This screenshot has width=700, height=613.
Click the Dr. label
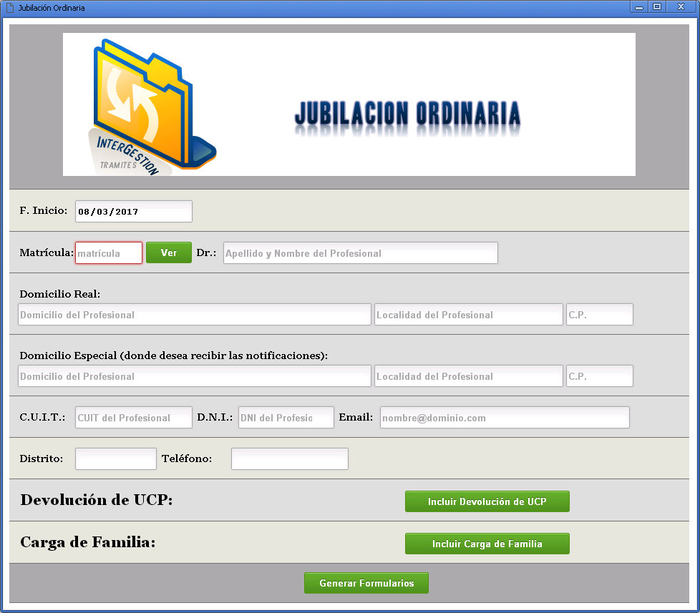(206, 253)
